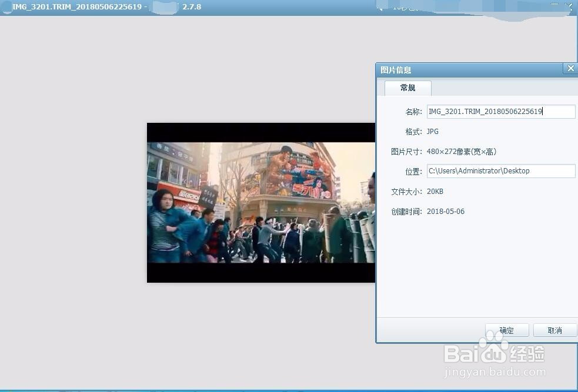Click the 格式 value JPG
Screen dimensions: 578x392
433,132
